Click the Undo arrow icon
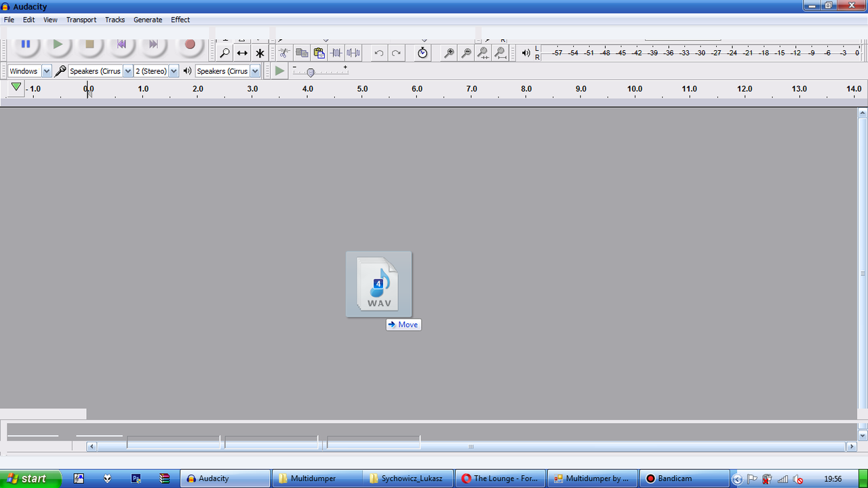Image resolution: width=868 pixels, height=488 pixels. (x=379, y=53)
